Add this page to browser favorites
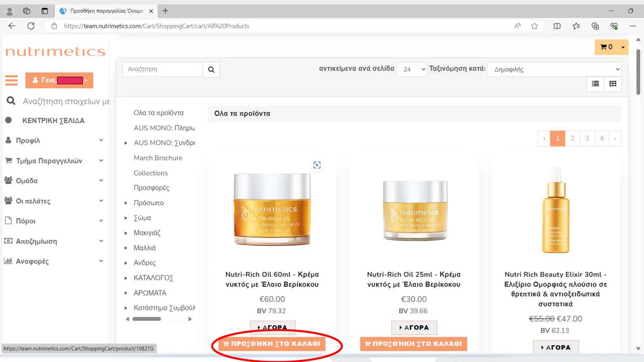Screen dimensions: 644x362 [x=534, y=26]
